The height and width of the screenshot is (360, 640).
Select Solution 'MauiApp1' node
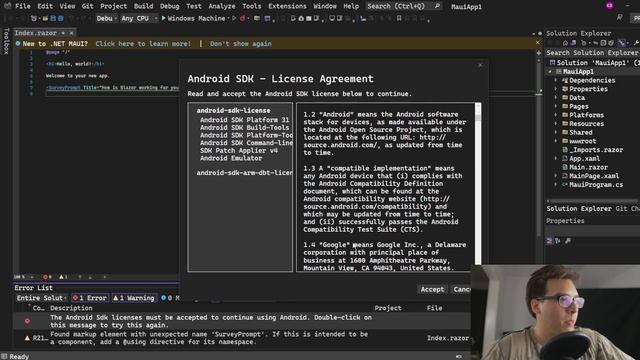[x=594, y=62]
